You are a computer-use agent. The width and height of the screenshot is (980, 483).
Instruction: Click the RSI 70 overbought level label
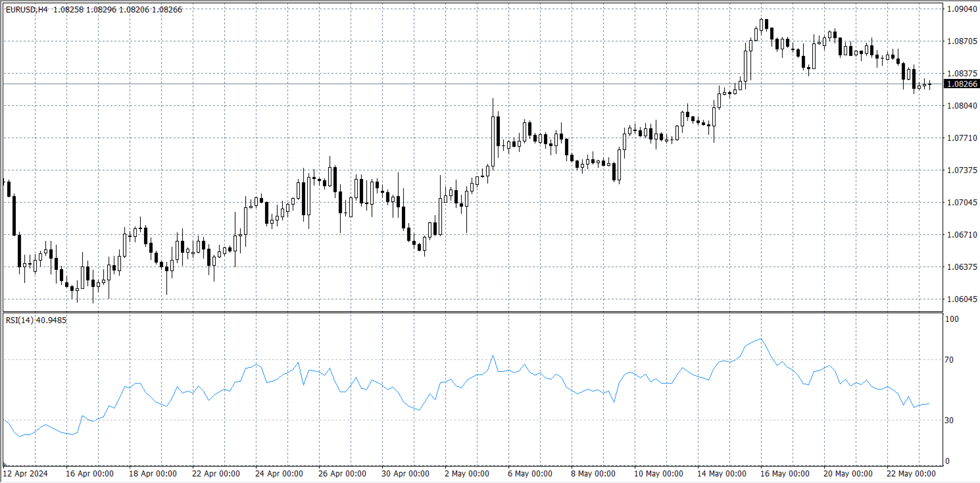pyautogui.click(x=949, y=360)
